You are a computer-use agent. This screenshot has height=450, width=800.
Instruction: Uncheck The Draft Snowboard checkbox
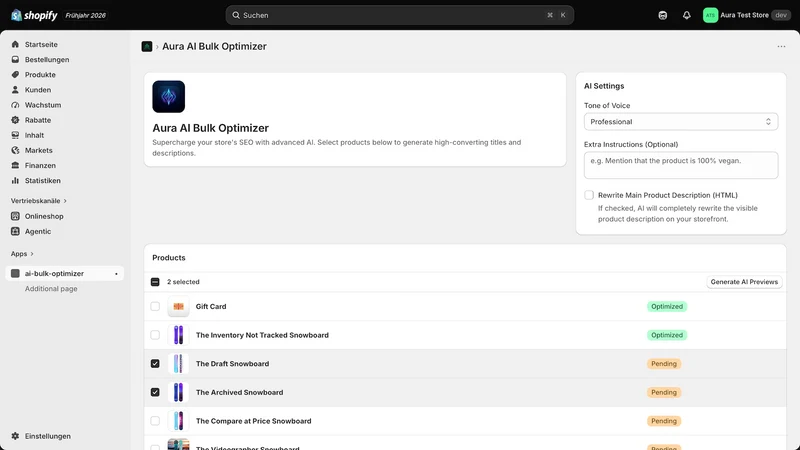[x=155, y=364]
